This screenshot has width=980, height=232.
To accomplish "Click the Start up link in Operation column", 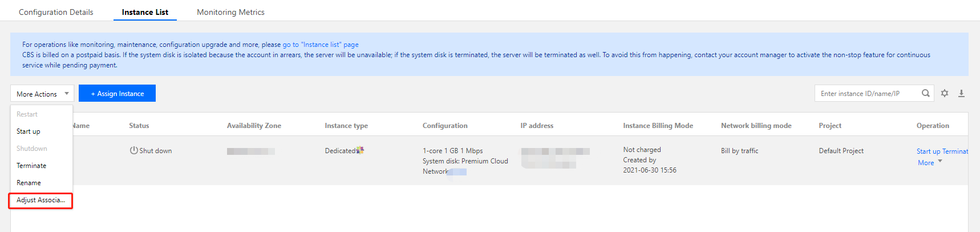I will pos(928,151).
